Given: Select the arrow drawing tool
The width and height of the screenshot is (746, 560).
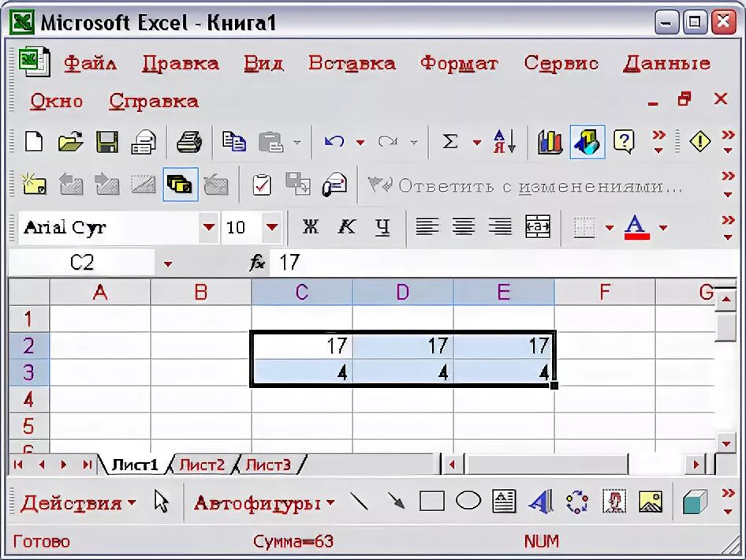Looking at the screenshot, I should pyautogui.click(x=395, y=501).
